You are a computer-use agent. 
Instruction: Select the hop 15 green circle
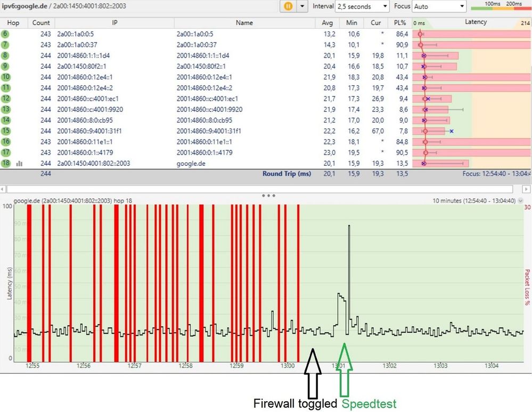5,131
